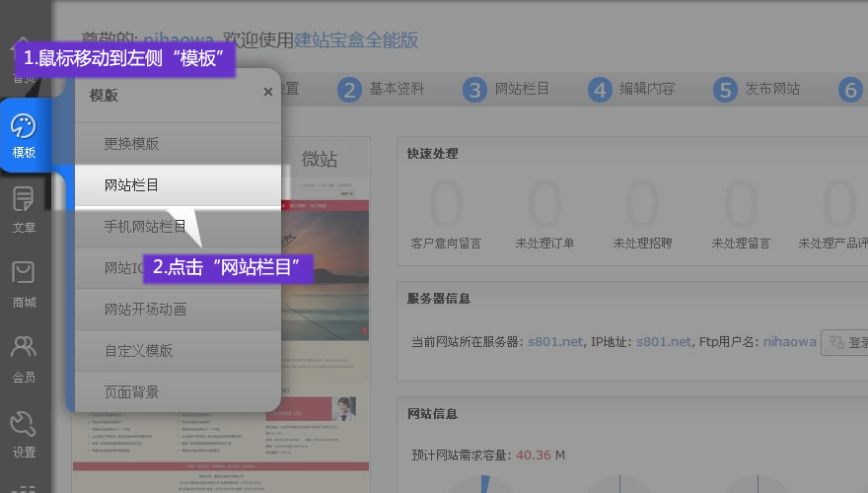Select 更换模板 in the template menu
868x493 pixels.
(x=132, y=144)
